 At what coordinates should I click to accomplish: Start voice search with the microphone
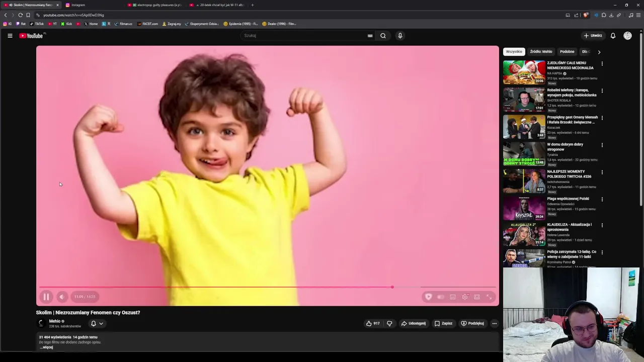coord(400,36)
